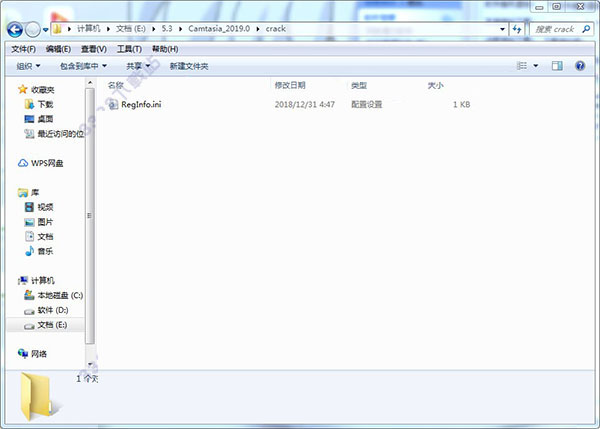Viewport: 600px width, 429px height.
Task: Open 最近访问的位置 in favorites
Action: [60, 134]
